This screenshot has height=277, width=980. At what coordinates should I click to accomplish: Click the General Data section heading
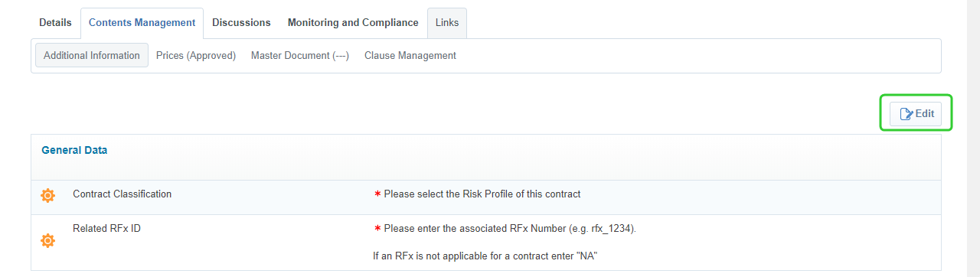pos(74,150)
